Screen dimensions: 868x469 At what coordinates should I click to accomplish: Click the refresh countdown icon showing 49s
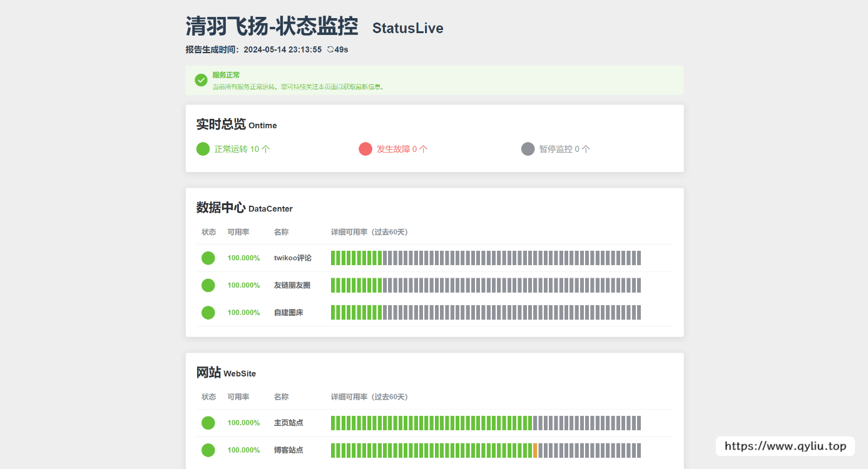tap(330, 49)
